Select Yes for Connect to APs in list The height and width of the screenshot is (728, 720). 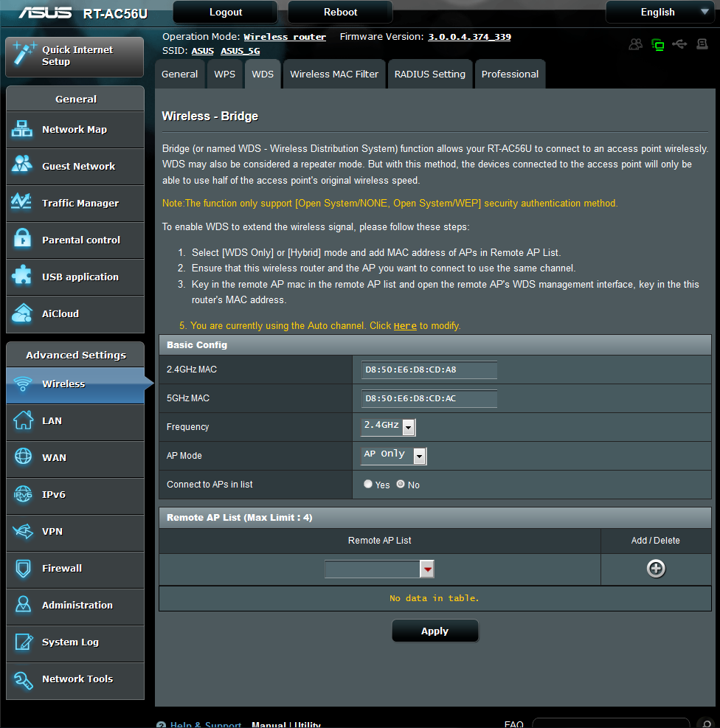tap(368, 484)
